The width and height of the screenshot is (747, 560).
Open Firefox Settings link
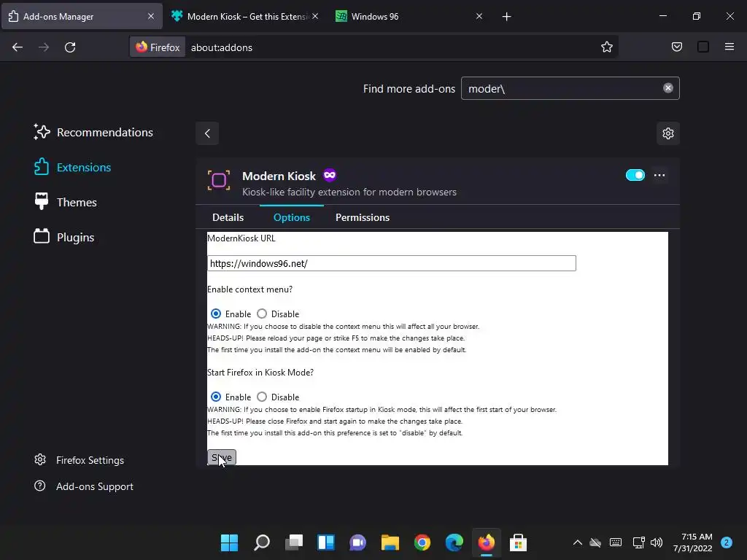coord(79,460)
